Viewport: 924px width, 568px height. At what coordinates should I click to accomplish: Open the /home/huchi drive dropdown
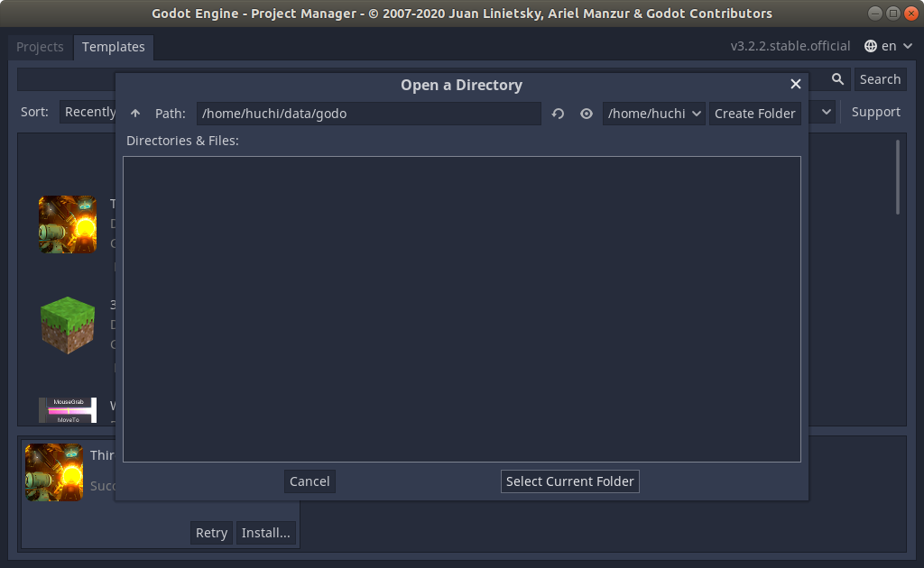tap(653, 114)
